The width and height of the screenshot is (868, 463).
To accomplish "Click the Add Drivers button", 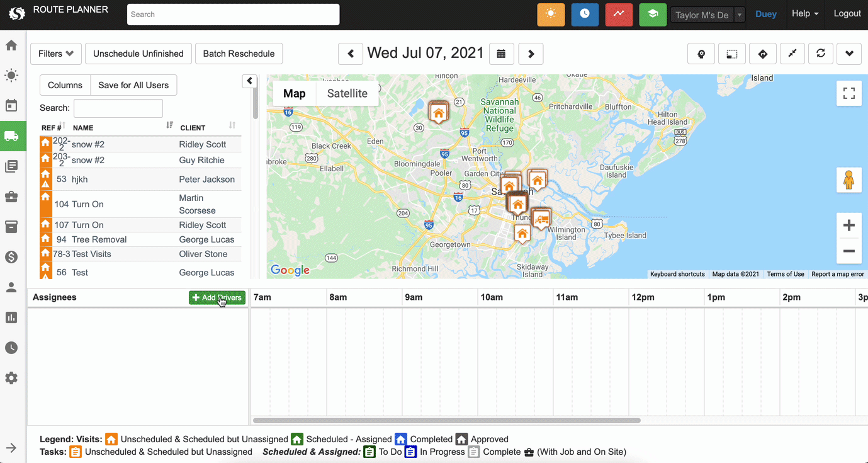I will (217, 297).
